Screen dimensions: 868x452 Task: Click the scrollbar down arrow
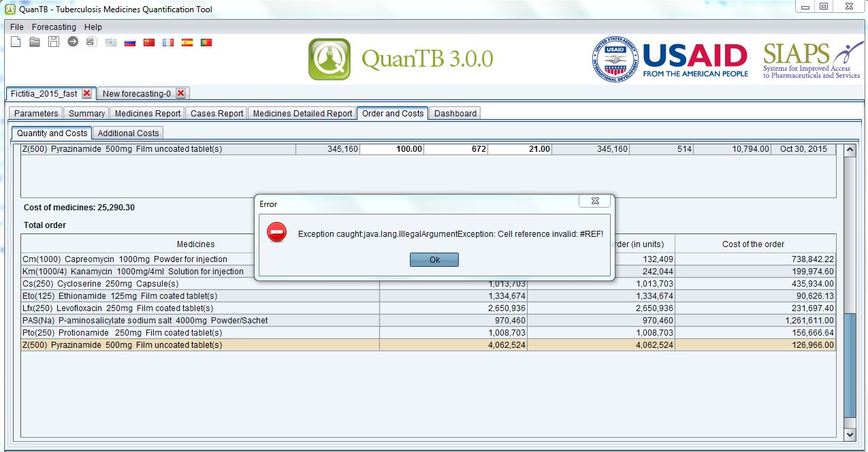[850, 434]
